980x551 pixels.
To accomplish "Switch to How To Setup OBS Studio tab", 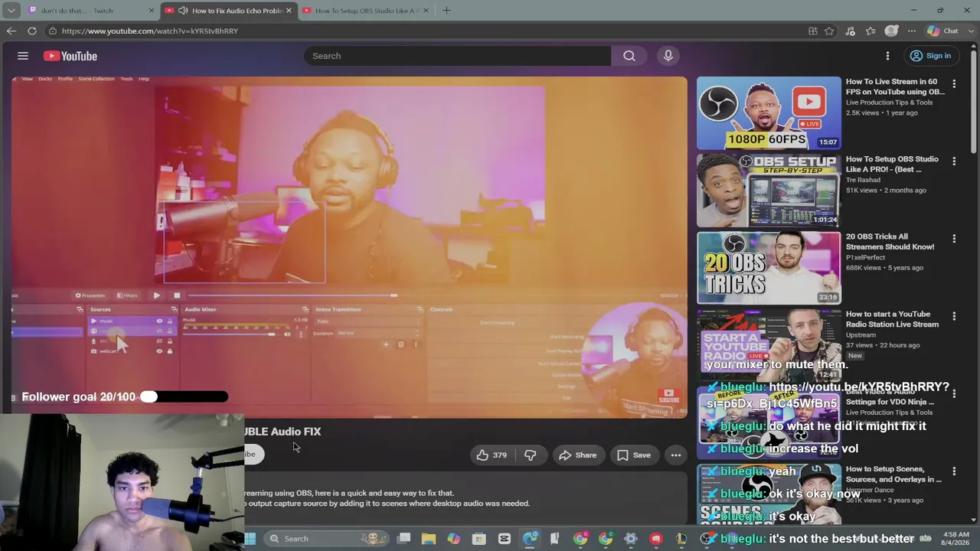I will (366, 11).
